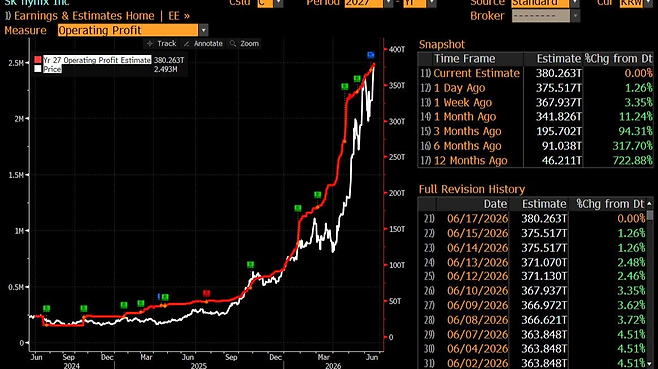
Task: Expand the Broker dropdown arrow
Action: tap(575, 16)
